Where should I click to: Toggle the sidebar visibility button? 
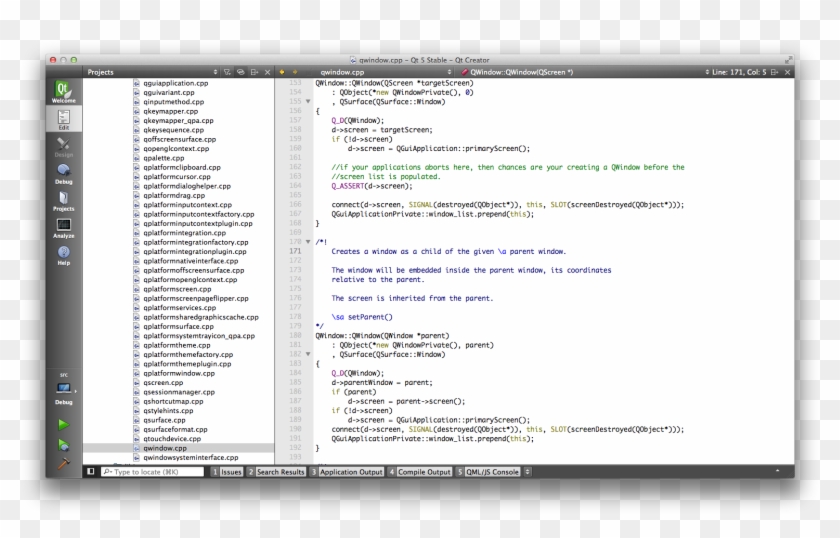click(x=91, y=472)
